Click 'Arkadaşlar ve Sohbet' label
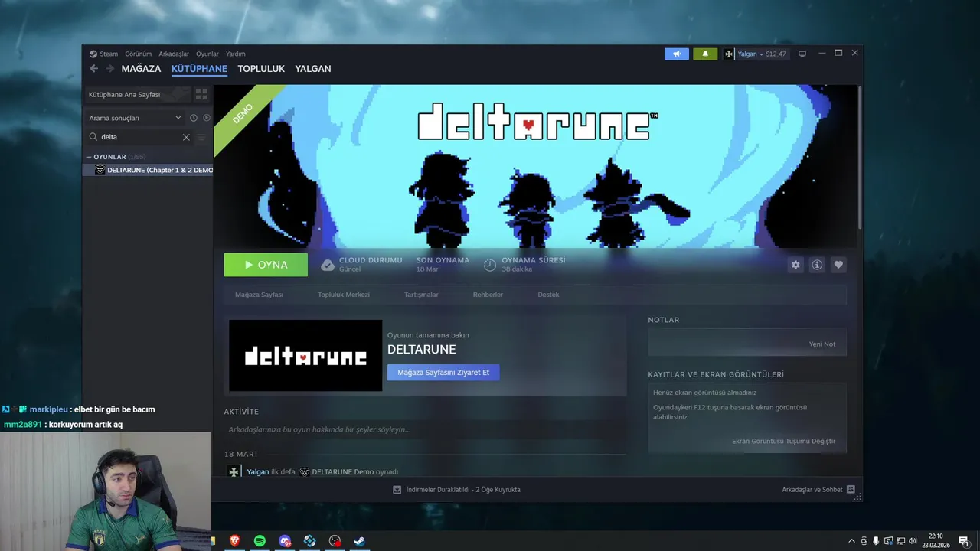The height and width of the screenshot is (551, 980). click(x=812, y=490)
